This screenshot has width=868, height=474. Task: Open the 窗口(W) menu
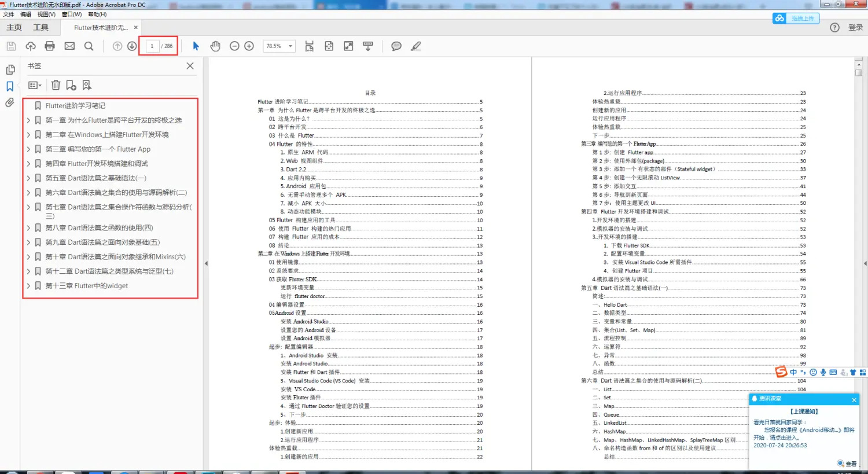[x=72, y=14]
